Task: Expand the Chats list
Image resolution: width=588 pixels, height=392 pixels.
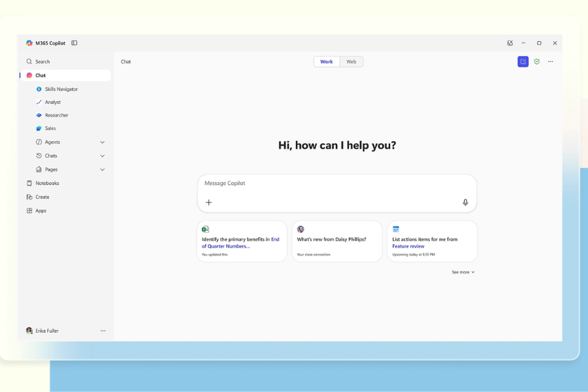Action: pos(103,155)
